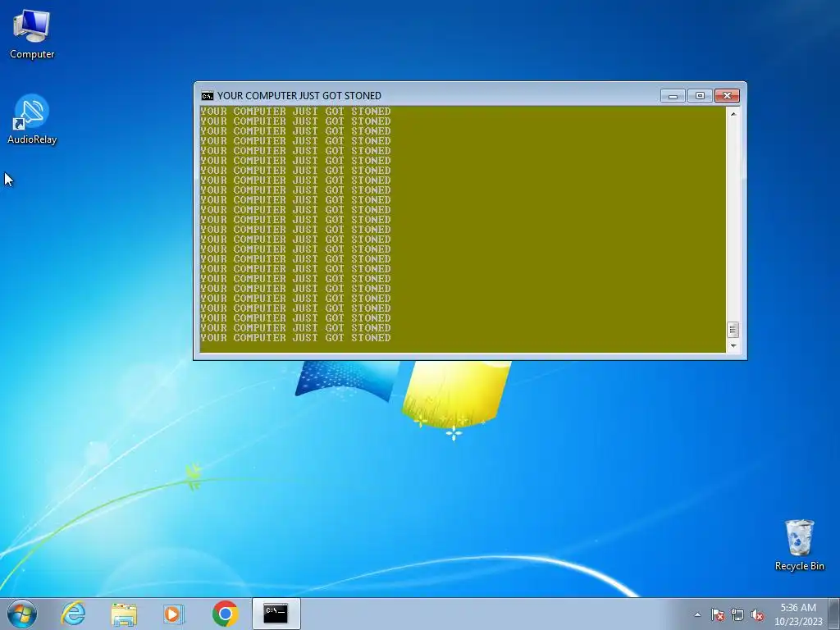Open the clock showing 5:36 AM
This screenshot has height=630, width=840.
(798, 614)
